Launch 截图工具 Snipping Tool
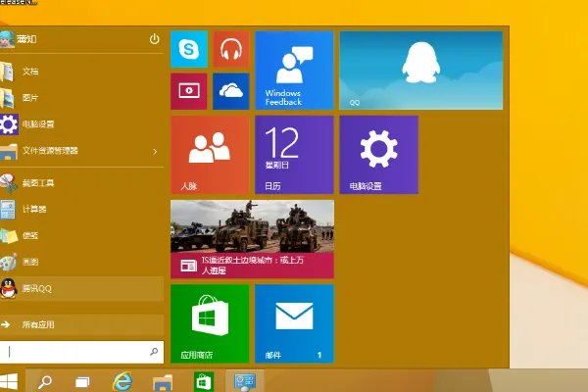This screenshot has width=588, height=392. [81, 182]
